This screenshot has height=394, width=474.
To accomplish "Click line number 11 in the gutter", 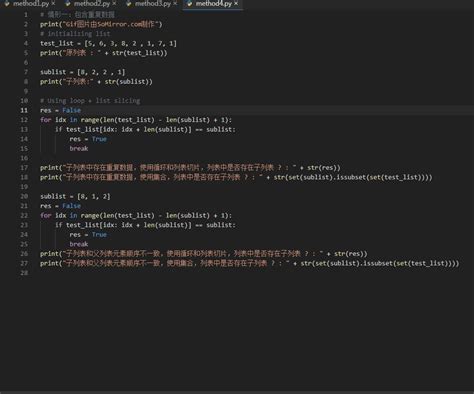I will pyautogui.click(x=24, y=110).
